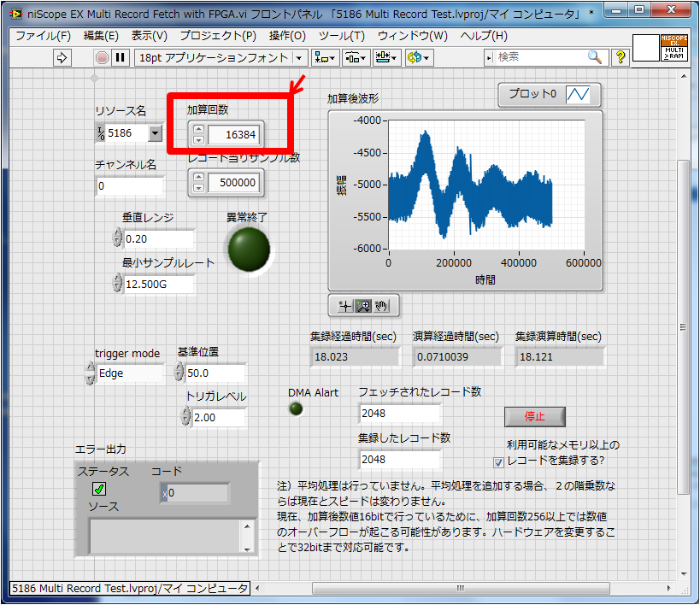Click the 最小サンプルレート increment/decrement control
The width and height of the screenshot is (700, 605).
117,283
